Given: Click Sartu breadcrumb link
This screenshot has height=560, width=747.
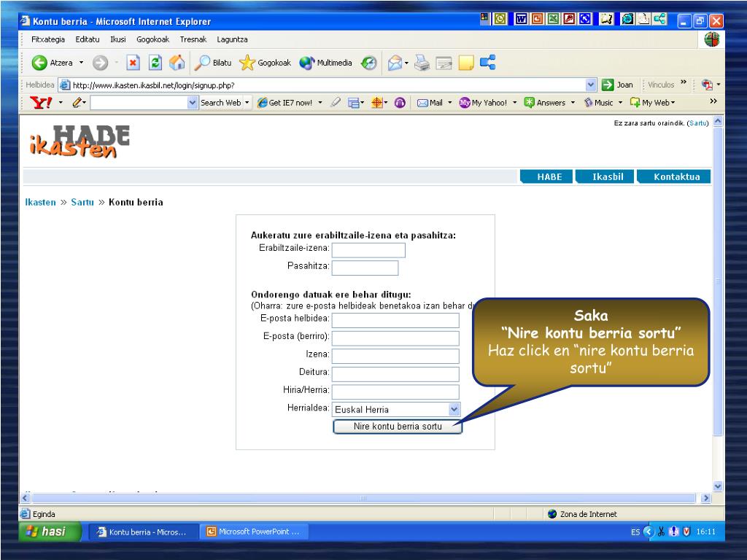Looking at the screenshot, I should click(82, 202).
